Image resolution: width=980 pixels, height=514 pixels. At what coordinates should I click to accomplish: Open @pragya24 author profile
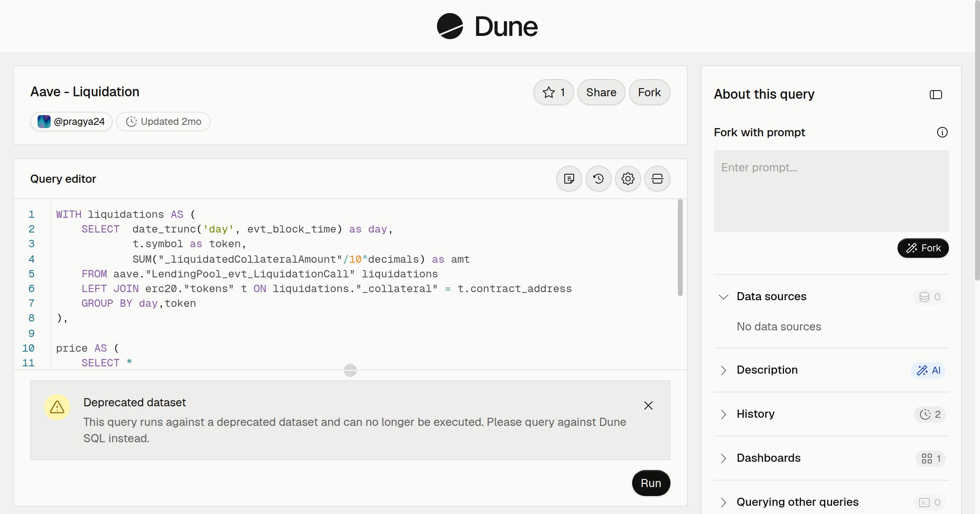coord(71,122)
